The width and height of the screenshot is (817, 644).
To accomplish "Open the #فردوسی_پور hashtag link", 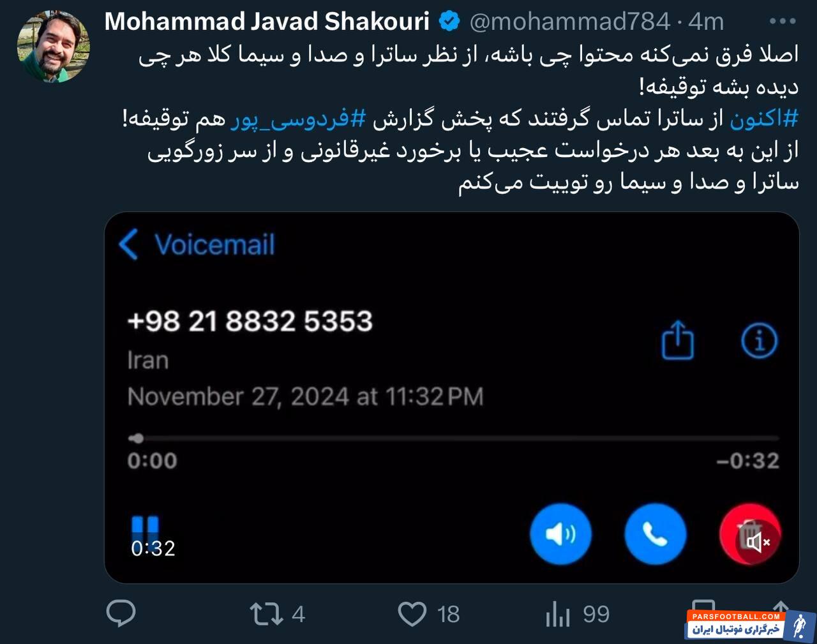I will [298, 119].
